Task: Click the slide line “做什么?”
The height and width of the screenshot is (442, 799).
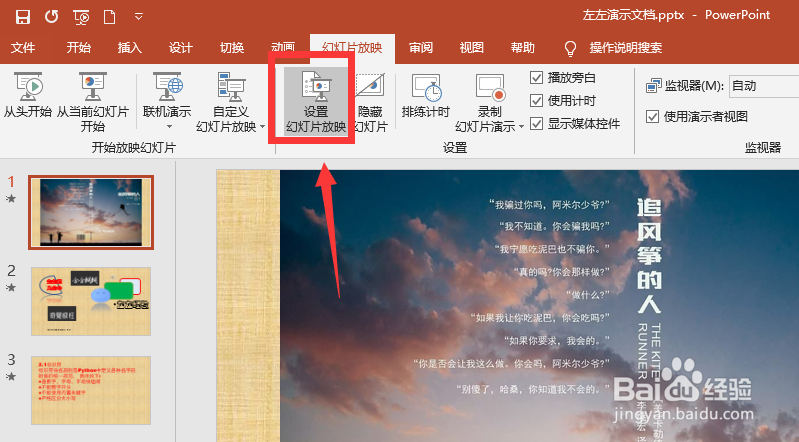Action: coord(588,295)
